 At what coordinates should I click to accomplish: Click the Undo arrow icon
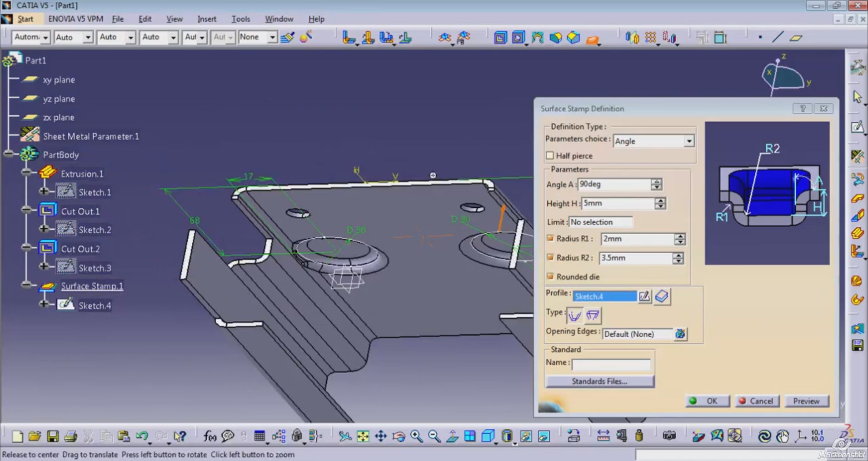142,436
